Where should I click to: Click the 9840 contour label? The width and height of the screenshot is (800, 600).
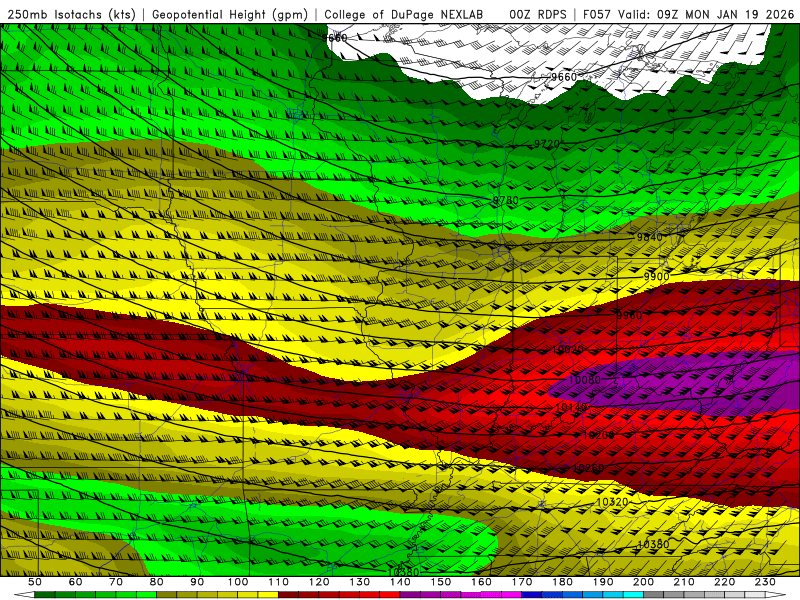point(649,237)
